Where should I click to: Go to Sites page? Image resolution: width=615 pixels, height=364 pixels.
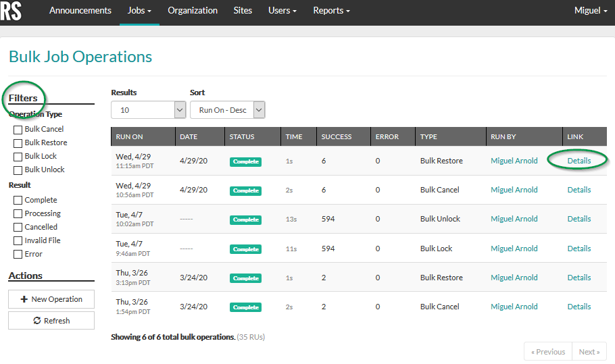tap(243, 11)
